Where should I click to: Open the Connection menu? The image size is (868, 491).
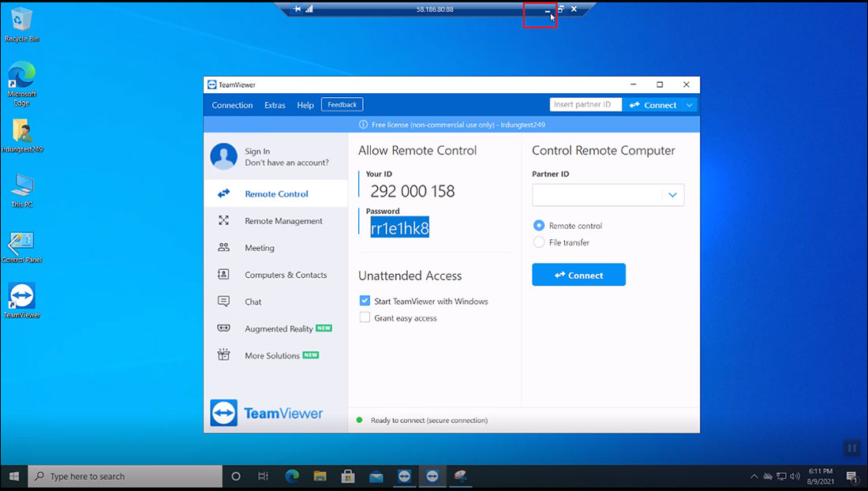click(x=232, y=105)
